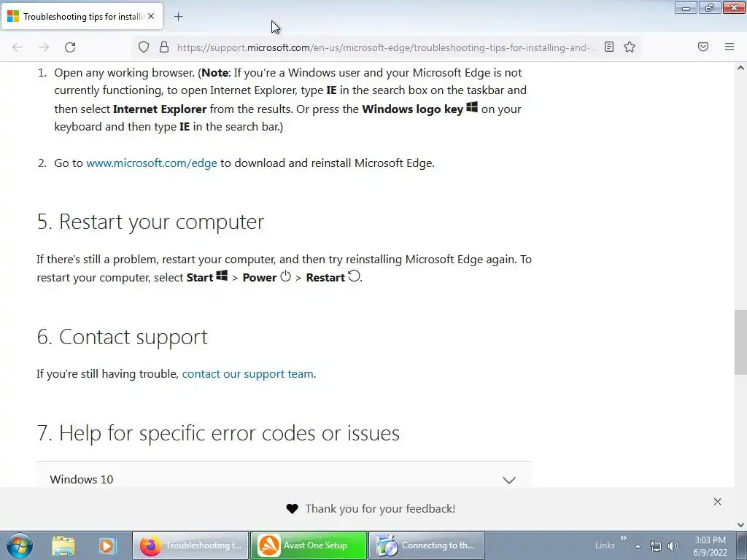Click the network tray icon
The width and height of the screenshot is (747, 560).
coord(656,546)
